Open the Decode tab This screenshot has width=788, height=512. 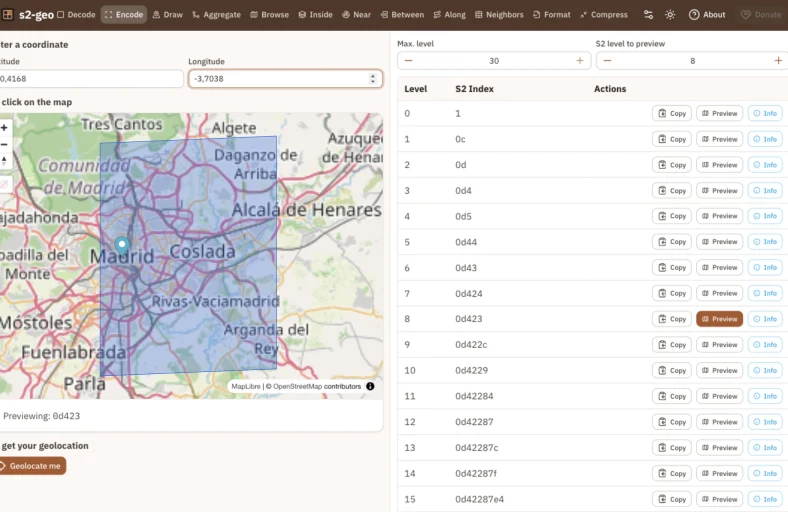tap(76, 15)
